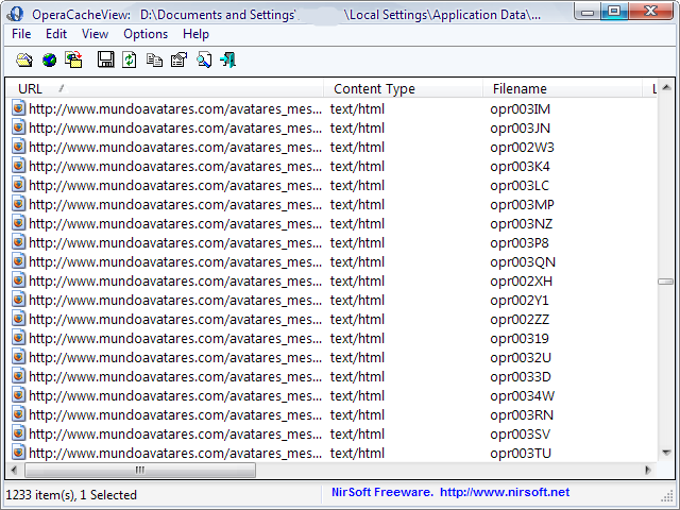Select the URL in row opr003RN
The height and width of the screenshot is (510, 680).
click(x=176, y=414)
